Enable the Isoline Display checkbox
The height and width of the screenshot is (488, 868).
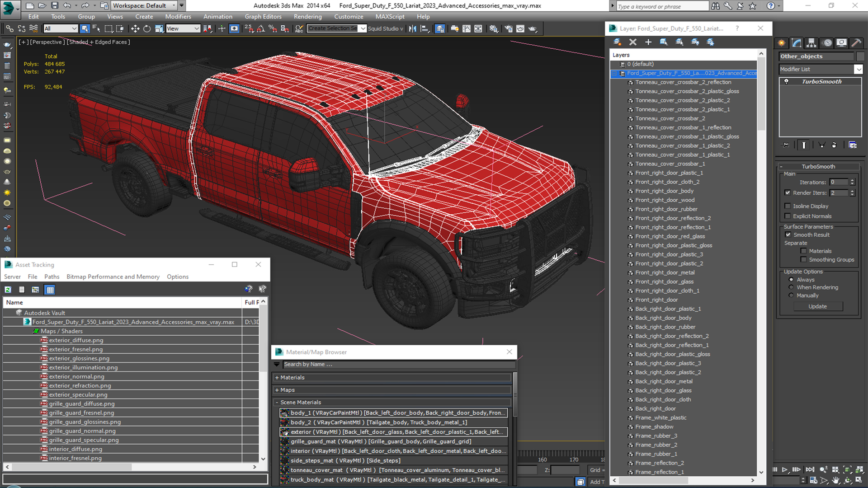(788, 206)
